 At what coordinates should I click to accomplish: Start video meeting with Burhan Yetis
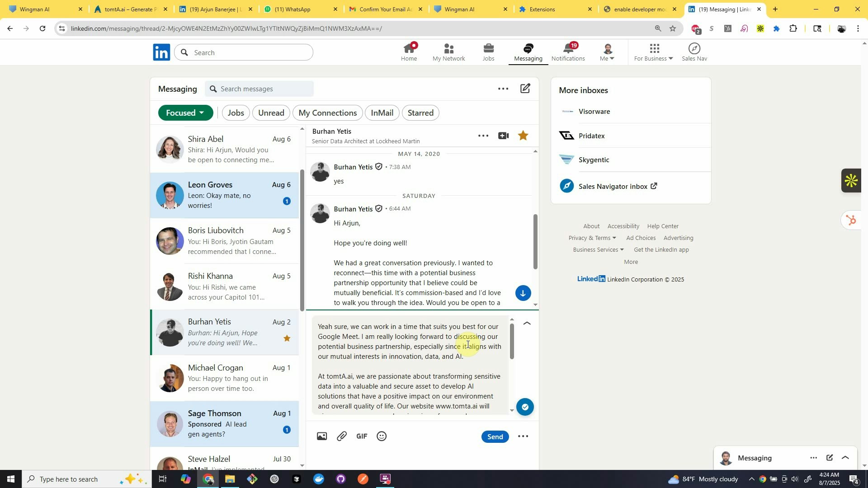[x=503, y=136]
